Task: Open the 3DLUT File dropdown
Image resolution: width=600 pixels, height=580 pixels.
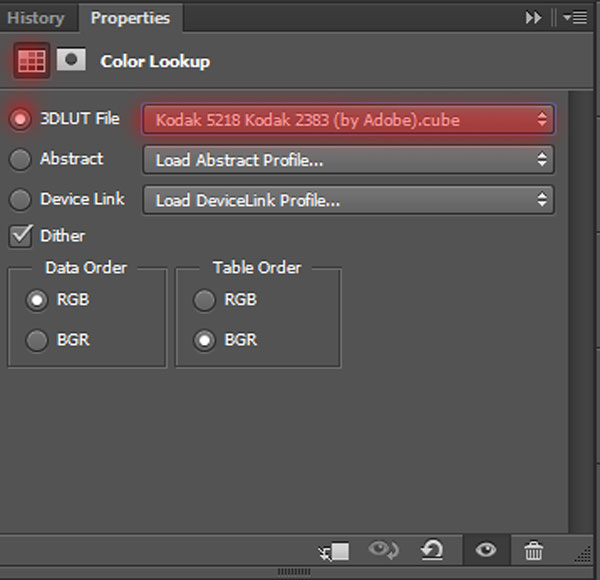Action: click(348, 120)
